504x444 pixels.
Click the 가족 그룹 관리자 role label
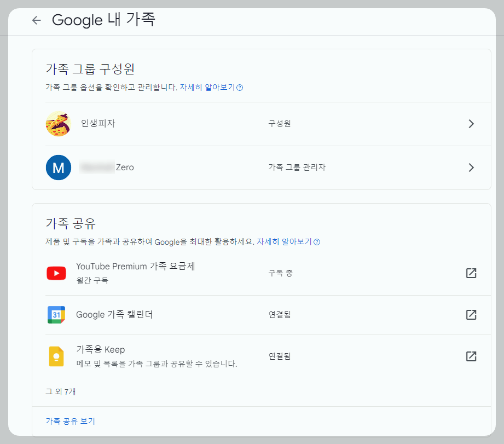click(x=297, y=167)
